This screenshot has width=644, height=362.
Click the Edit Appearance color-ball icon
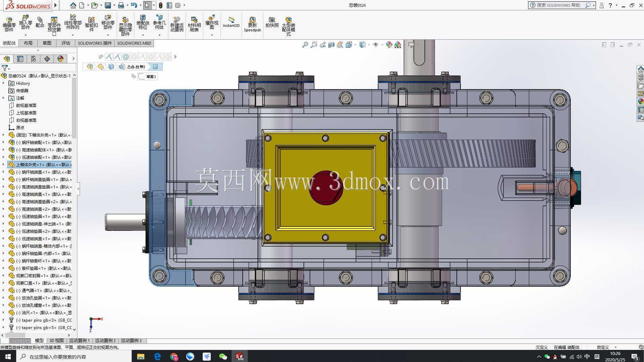[389, 45]
